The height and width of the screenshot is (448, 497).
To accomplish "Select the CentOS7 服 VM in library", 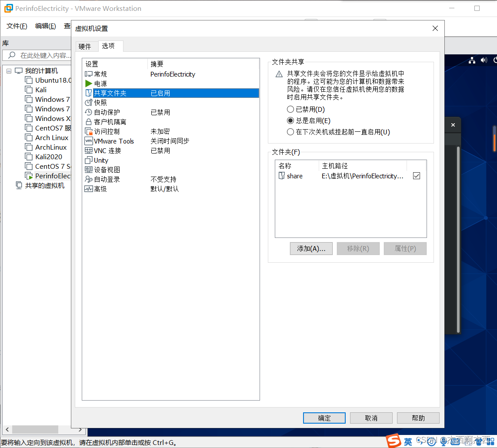I will 53,128.
